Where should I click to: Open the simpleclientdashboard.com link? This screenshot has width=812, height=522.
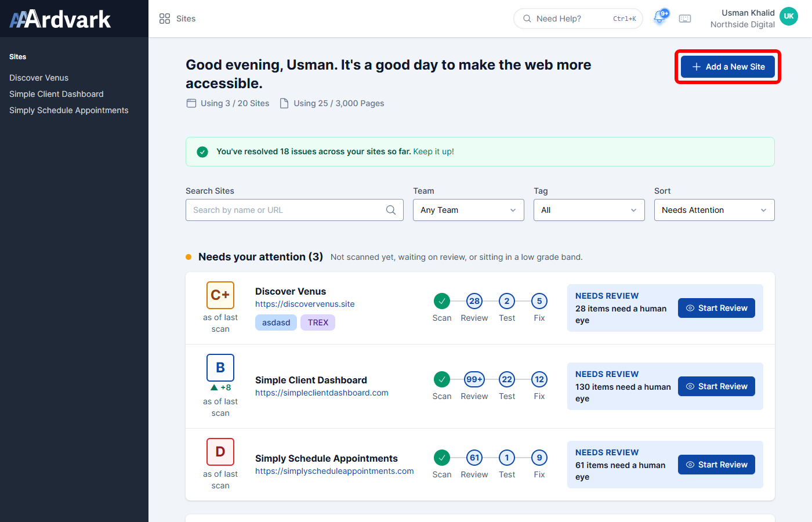(x=322, y=393)
